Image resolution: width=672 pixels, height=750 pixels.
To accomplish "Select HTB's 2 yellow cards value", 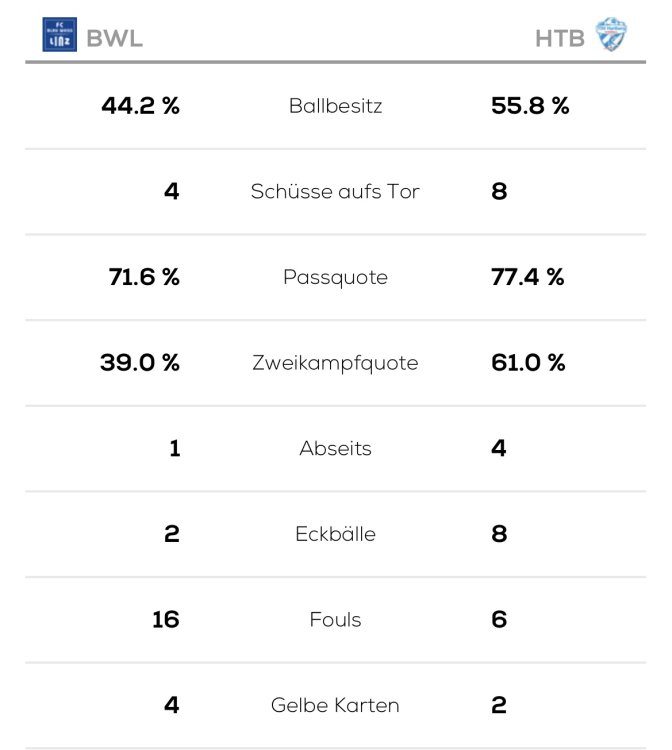I will point(499,705).
